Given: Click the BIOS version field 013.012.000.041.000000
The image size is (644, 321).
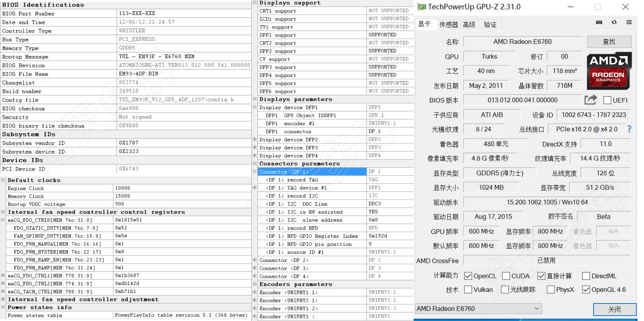Looking at the screenshot, I should [x=522, y=100].
